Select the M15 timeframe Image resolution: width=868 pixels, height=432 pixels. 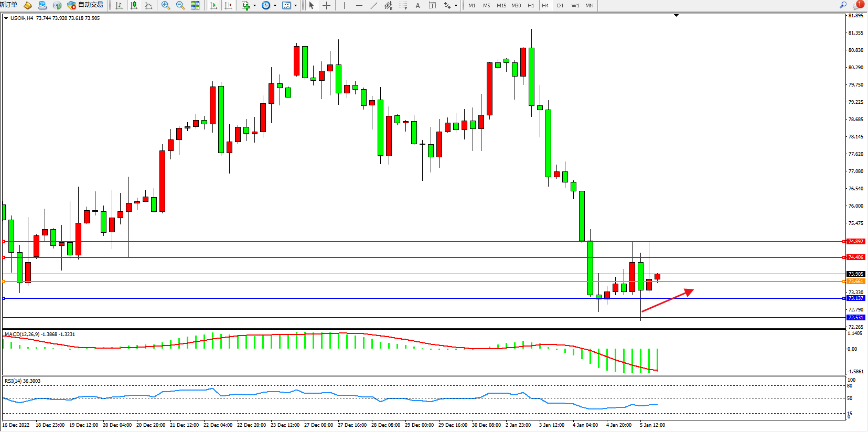tap(501, 5)
